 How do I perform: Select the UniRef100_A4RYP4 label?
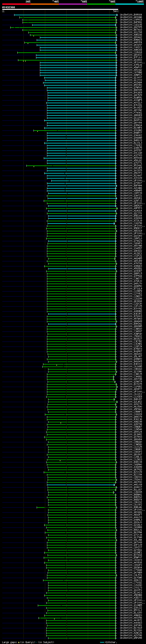pyautogui.click(x=131, y=42)
